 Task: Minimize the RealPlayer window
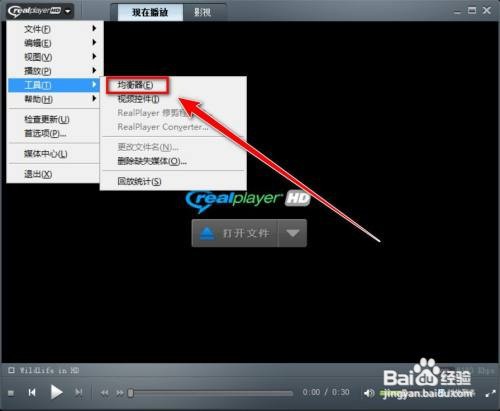click(x=457, y=12)
